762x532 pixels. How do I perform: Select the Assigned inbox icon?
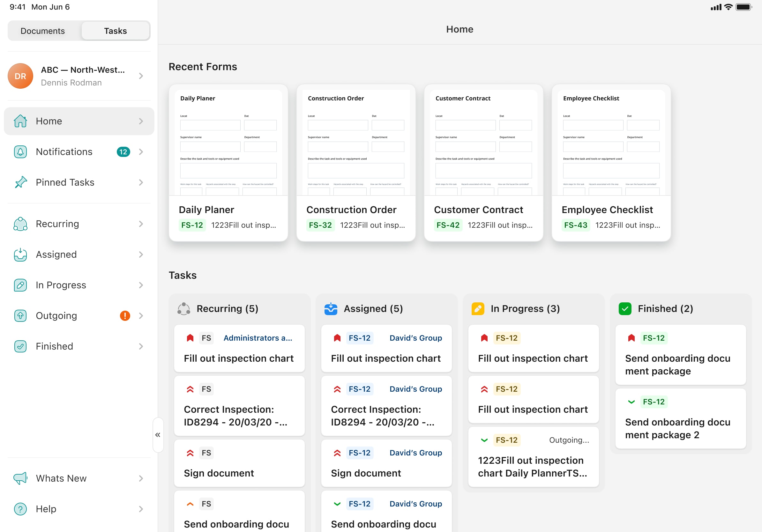tap(20, 255)
